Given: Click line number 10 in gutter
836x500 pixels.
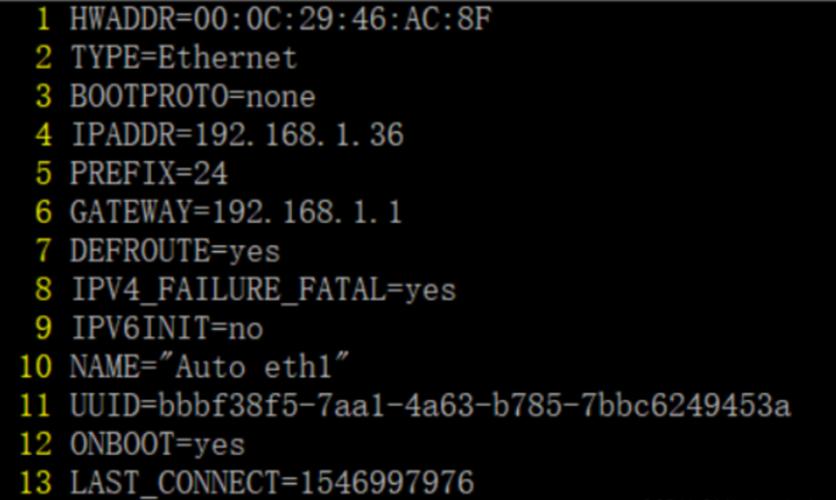Looking at the screenshot, I should [35, 367].
